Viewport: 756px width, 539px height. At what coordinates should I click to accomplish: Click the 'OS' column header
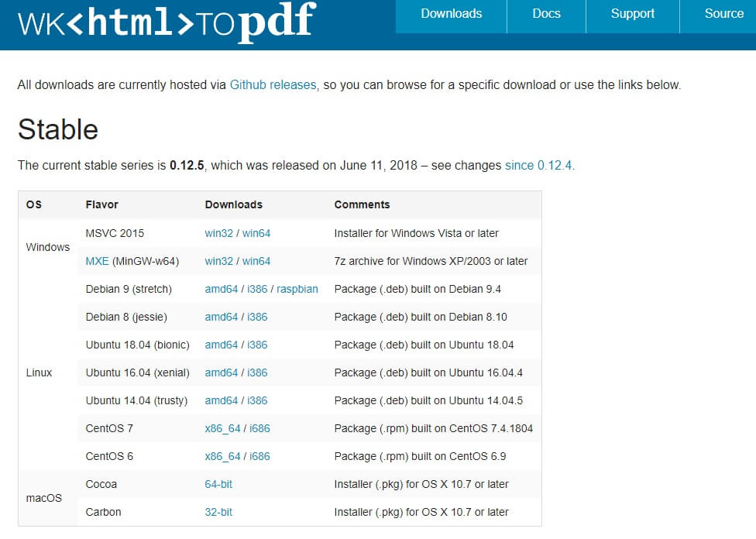(34, 205)
